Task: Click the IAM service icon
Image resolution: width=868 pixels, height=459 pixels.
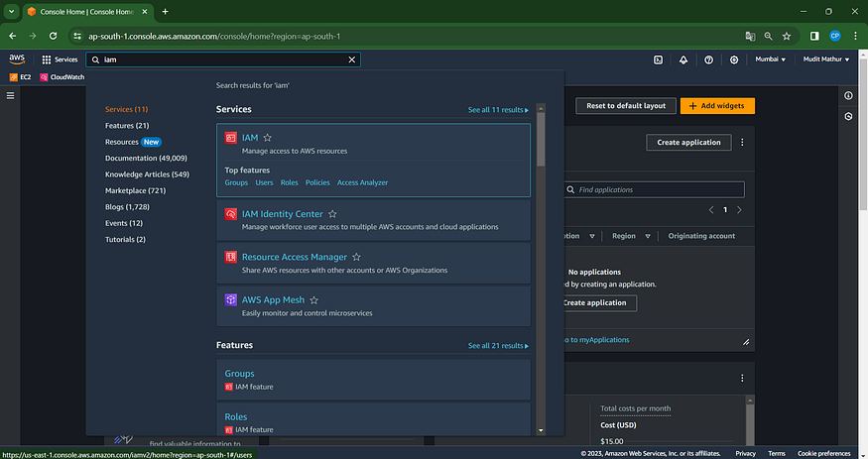Action: click(x=231, y=138)
